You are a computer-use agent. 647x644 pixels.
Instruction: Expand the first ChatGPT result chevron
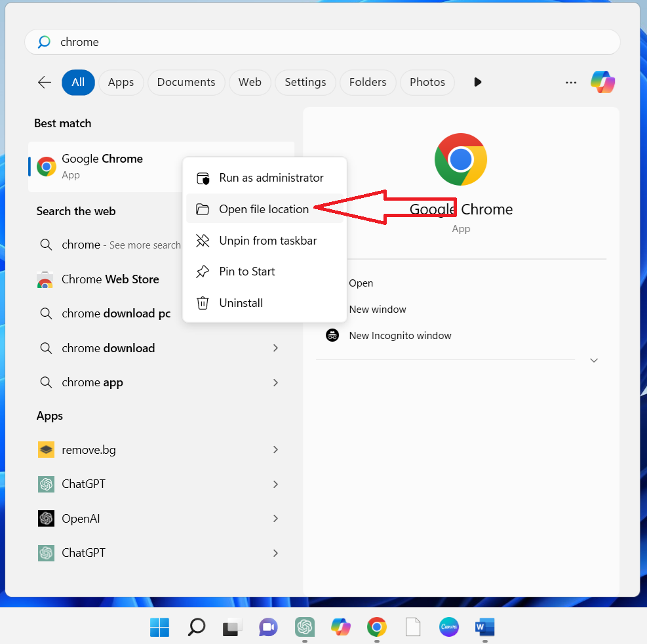click(275, 484)
